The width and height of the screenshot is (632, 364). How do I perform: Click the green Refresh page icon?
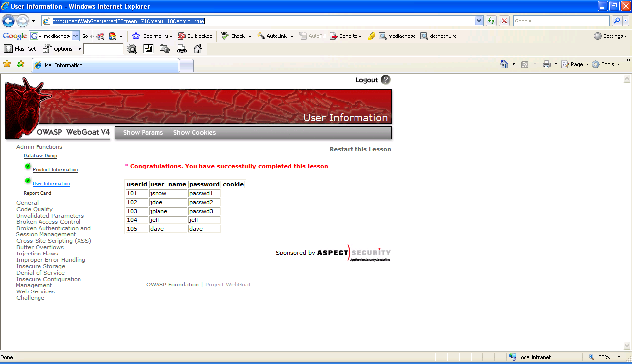coord(491,21)
